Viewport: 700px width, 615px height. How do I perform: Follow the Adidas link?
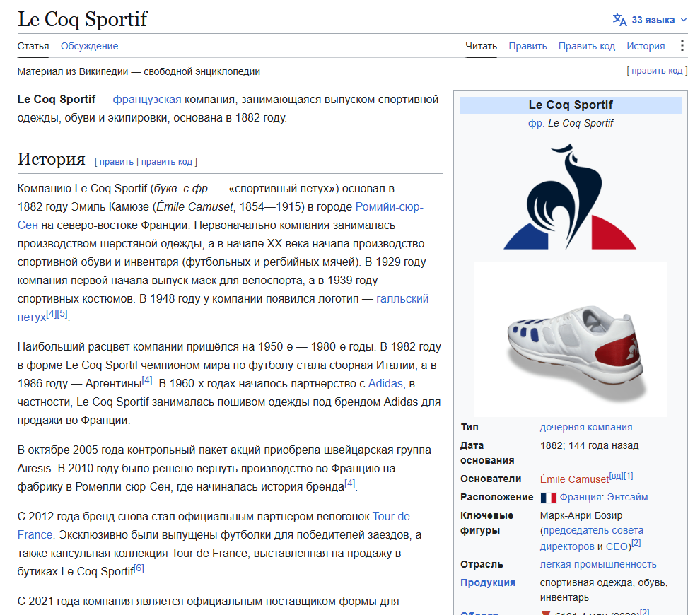coord(385,384)
